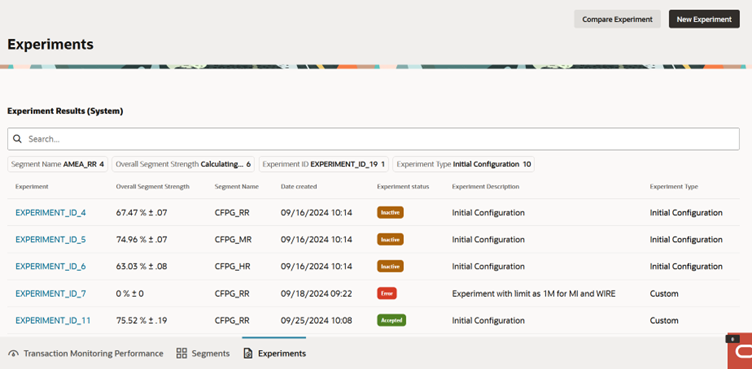Click the Experiment Type column header
This screenshot has height=369, width=752.
pos(674,187)
